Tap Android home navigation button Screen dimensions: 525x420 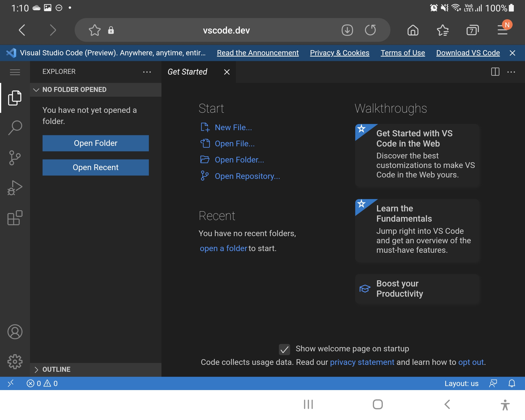point(377,404)
